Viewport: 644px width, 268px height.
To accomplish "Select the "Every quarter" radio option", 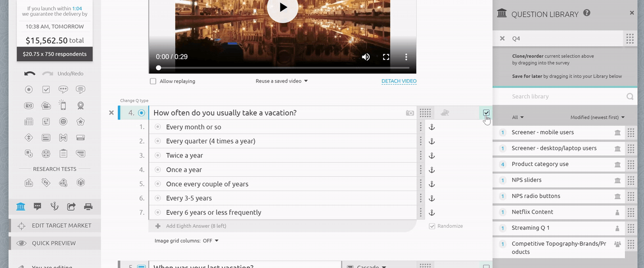I will [x=157, y=141].
